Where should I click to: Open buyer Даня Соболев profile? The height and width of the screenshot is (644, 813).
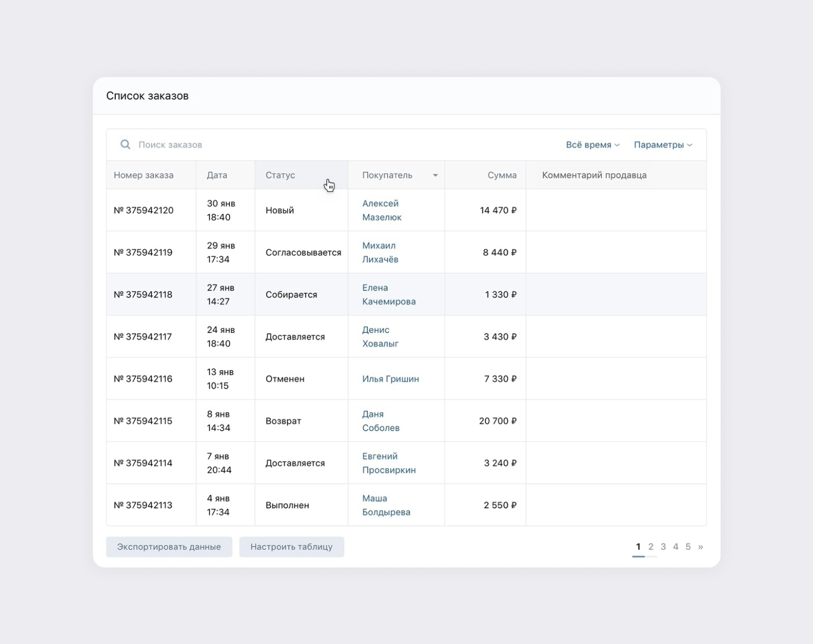click(x=381, y=421)
